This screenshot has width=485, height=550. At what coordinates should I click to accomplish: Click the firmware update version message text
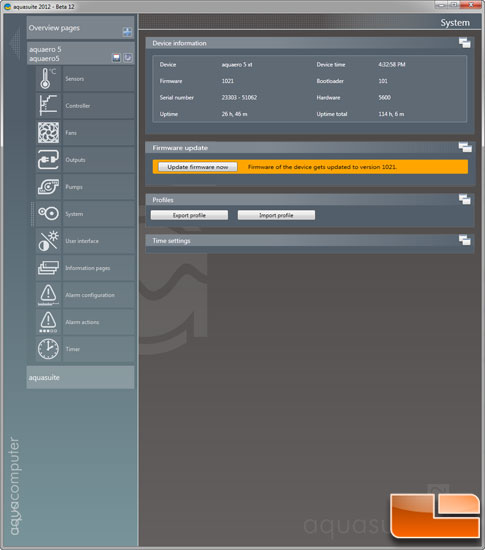click(322, 167)
